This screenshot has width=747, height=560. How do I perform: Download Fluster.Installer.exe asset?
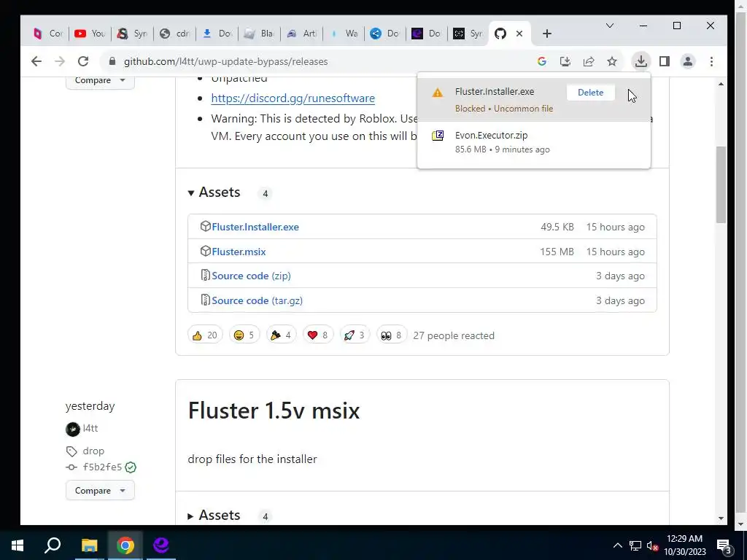click(255, 227)
